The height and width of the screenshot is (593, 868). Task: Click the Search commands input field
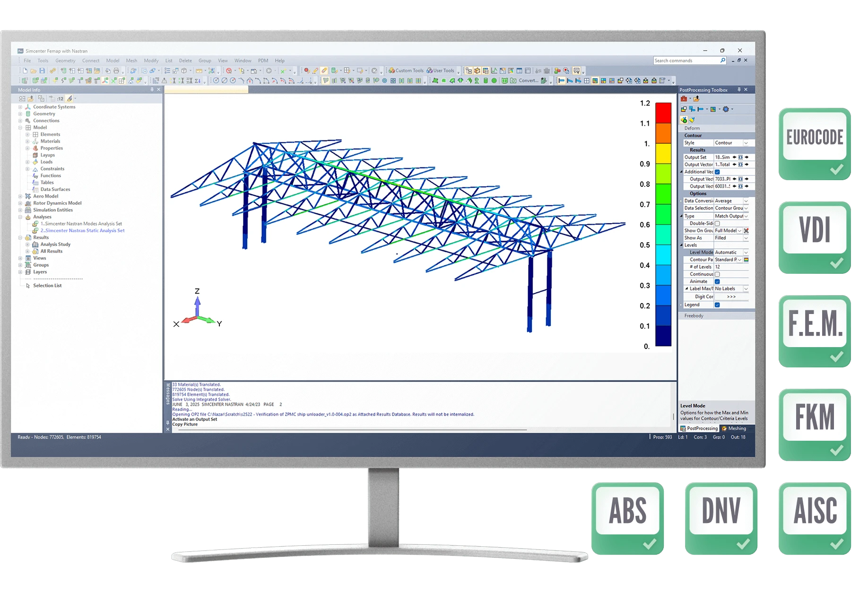point(686,61)
